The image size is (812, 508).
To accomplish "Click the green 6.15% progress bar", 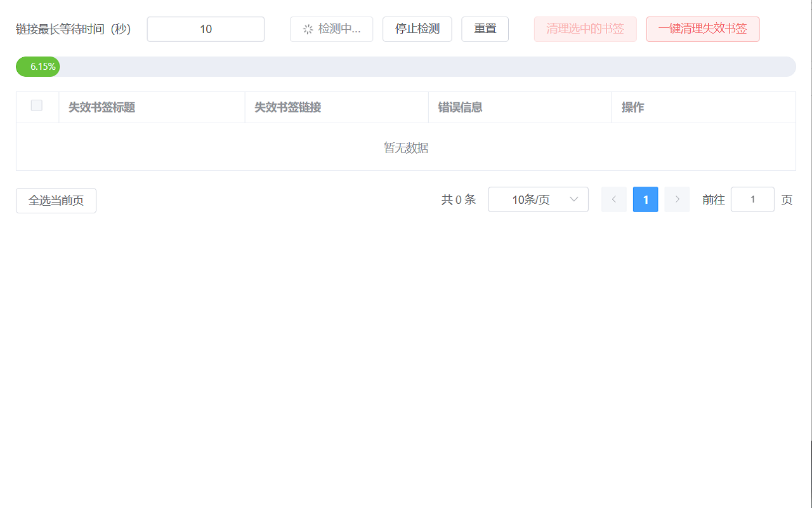I will (x=38, y=67).
